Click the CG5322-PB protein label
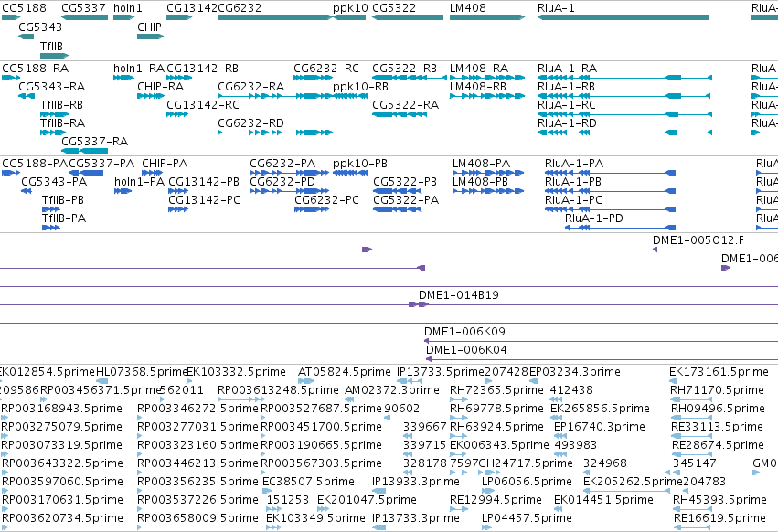Viewport: 778px width, 532px height. tap(405, 182)
